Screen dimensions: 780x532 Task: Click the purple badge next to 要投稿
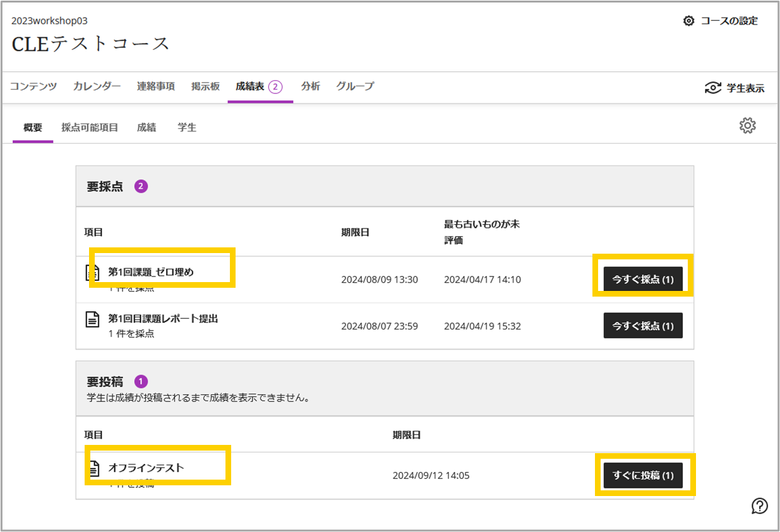click(141, 381)
